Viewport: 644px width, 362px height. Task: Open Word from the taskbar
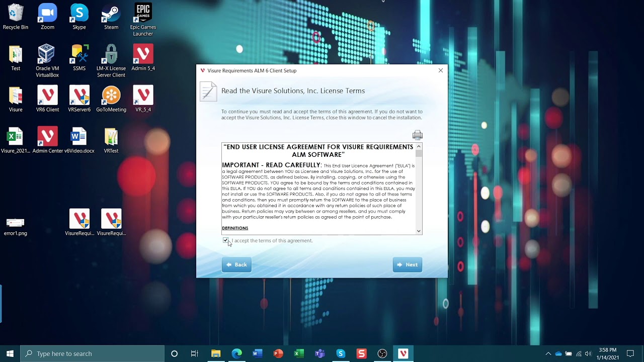click(257, 353)
